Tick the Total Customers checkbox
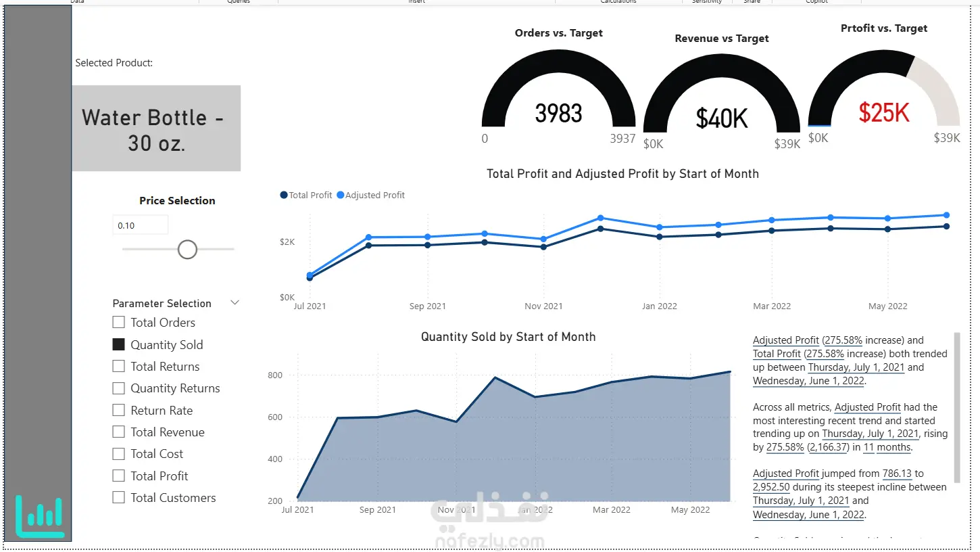Viewport: 980px width, 552px height. click(x=118, y=497)
